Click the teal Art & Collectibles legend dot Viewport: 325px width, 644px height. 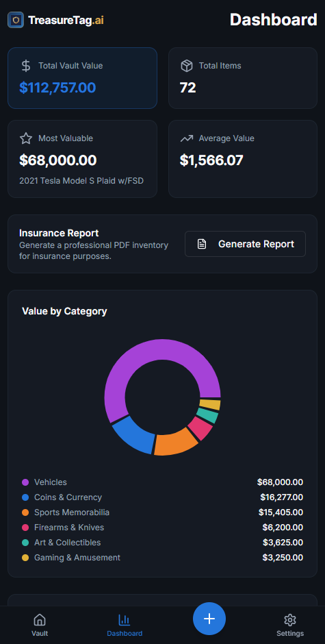pos(25,543)
